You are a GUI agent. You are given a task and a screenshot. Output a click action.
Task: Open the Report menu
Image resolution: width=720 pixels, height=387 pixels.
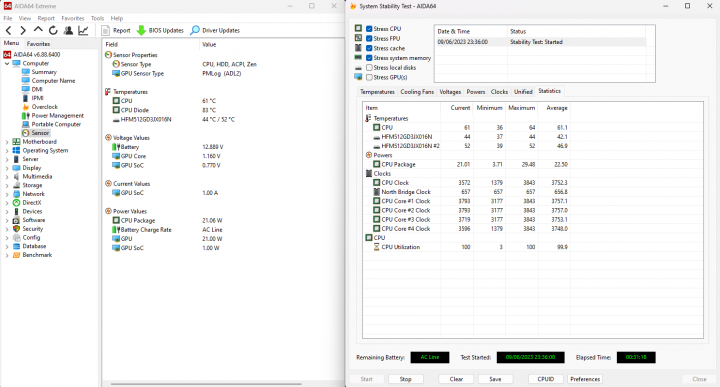click(46, 18)
